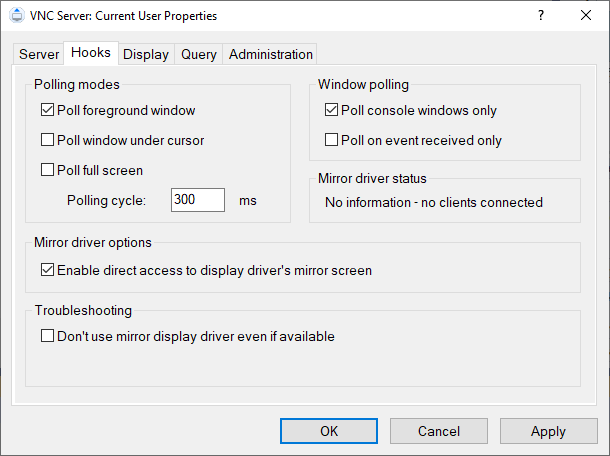Image resolution: width=610 pixels, height=456 pixels.
Task: Toggle Poll foreground window checkbox
Action: (48, 110)
